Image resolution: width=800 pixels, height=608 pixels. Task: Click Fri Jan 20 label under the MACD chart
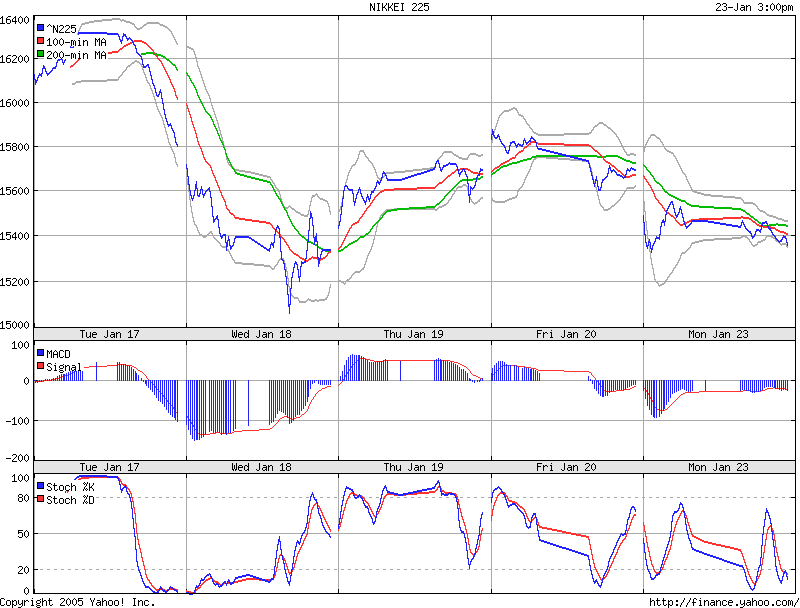[566, 467]
